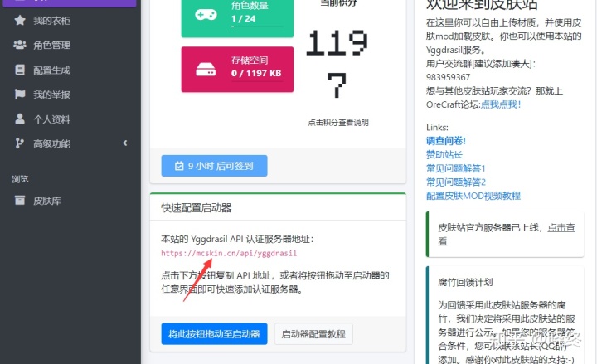Screen dimensions: 597x364
Task: Click the calendar check icon on sign-in button
Action: [179, 166]
